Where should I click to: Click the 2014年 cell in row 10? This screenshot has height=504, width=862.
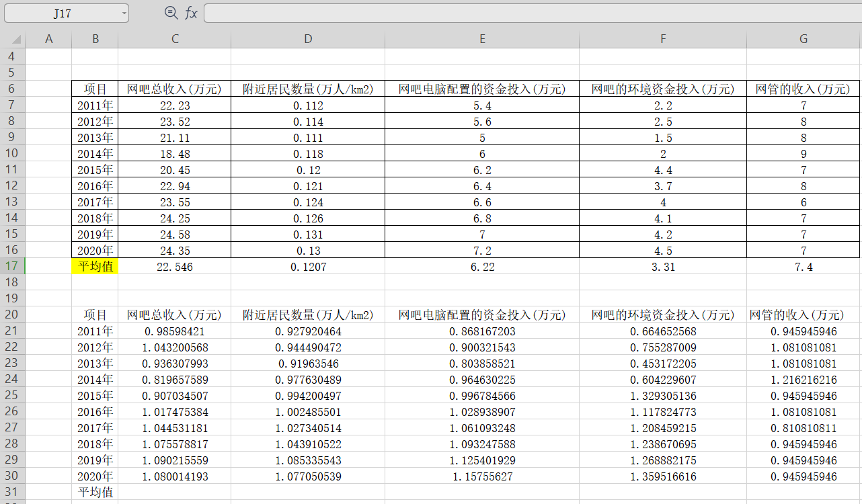95,153
